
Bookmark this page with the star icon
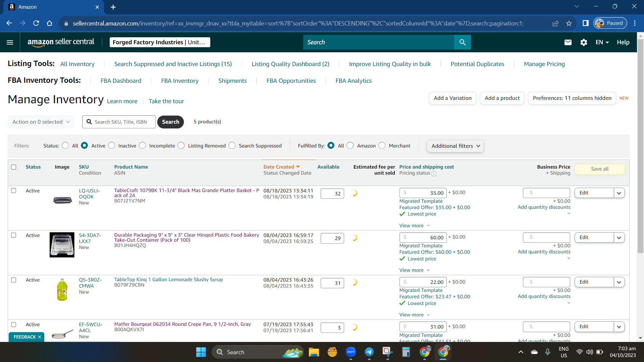569,23
